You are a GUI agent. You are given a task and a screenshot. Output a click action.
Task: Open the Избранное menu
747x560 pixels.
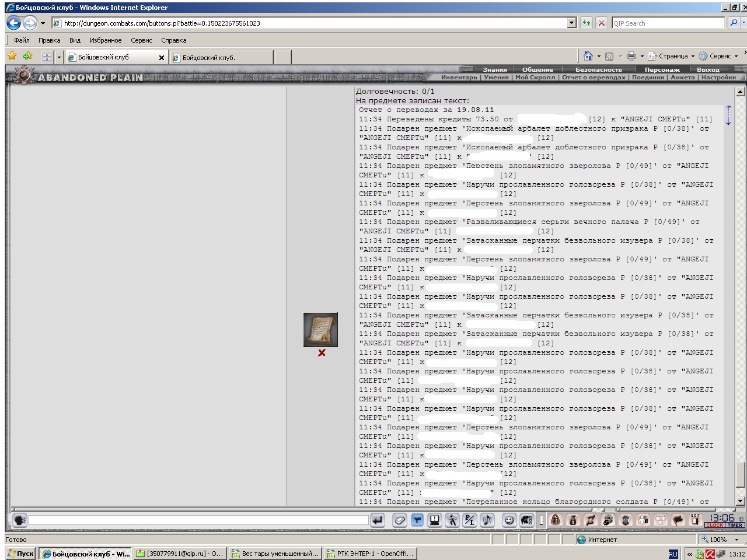tap(106, 40)
